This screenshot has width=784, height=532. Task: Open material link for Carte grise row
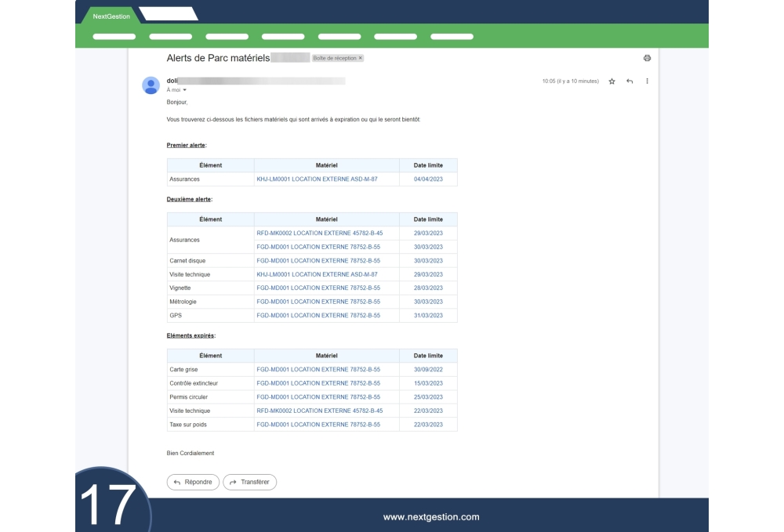tap(318, 370)
